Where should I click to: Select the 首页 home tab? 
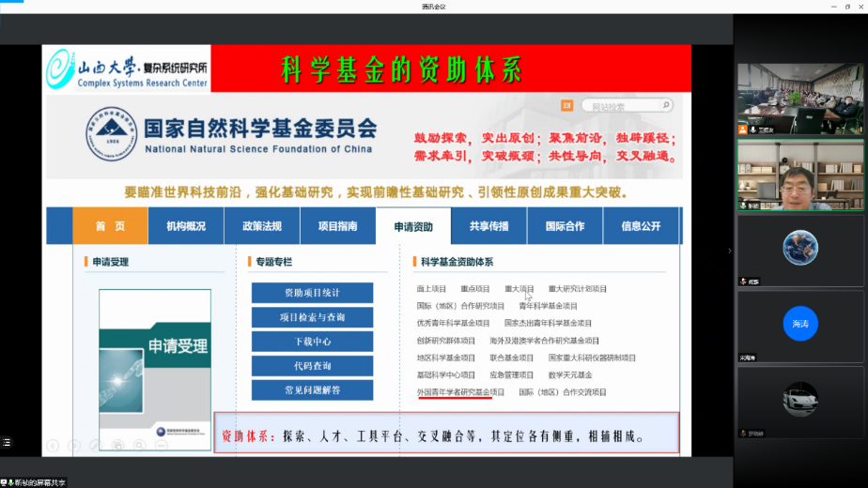(110, 226)
